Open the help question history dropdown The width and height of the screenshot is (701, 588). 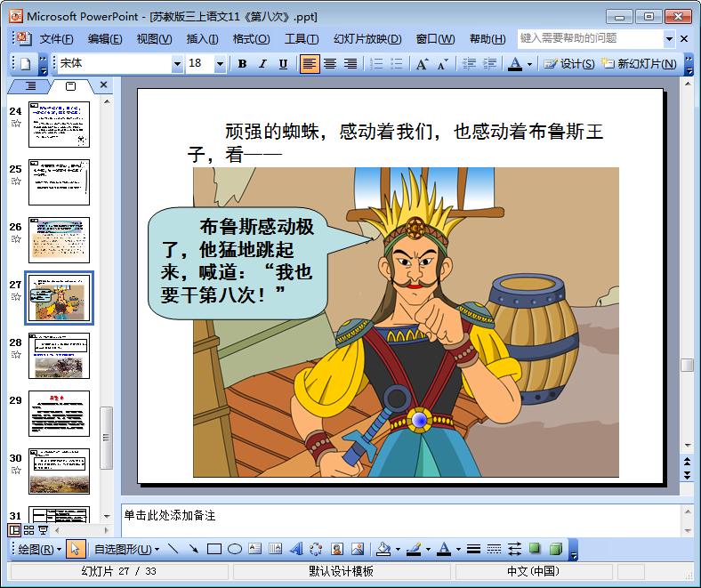click(x=669, y=39)
